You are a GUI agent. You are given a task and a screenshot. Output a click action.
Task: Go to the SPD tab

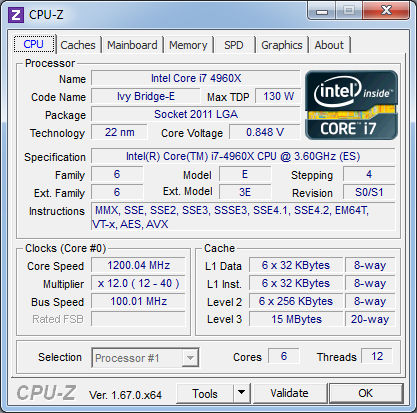click(233, 45)
